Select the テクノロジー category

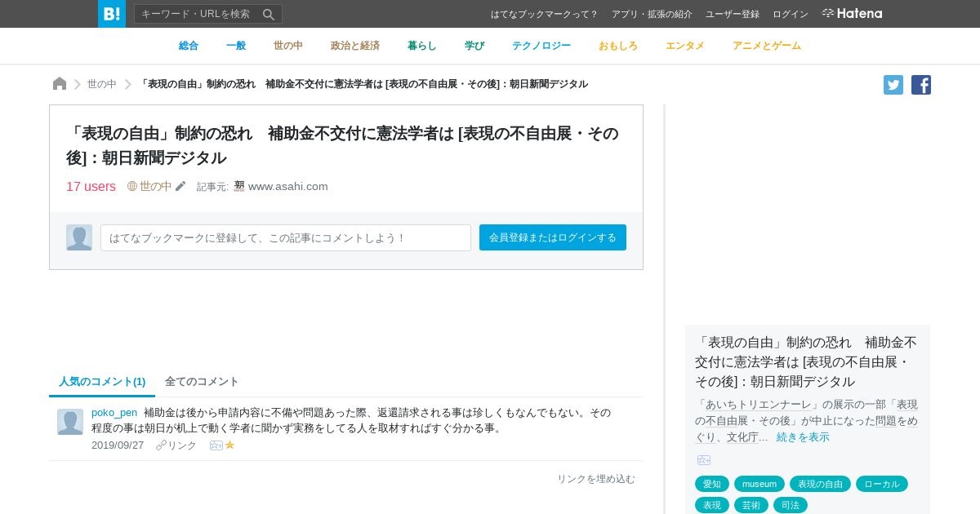541,46
